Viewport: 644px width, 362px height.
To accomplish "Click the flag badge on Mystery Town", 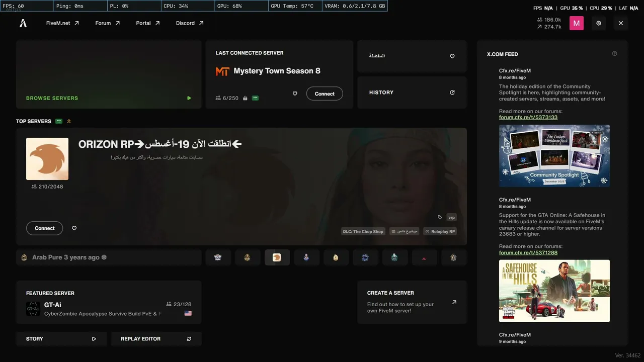I will pos(255,98).
